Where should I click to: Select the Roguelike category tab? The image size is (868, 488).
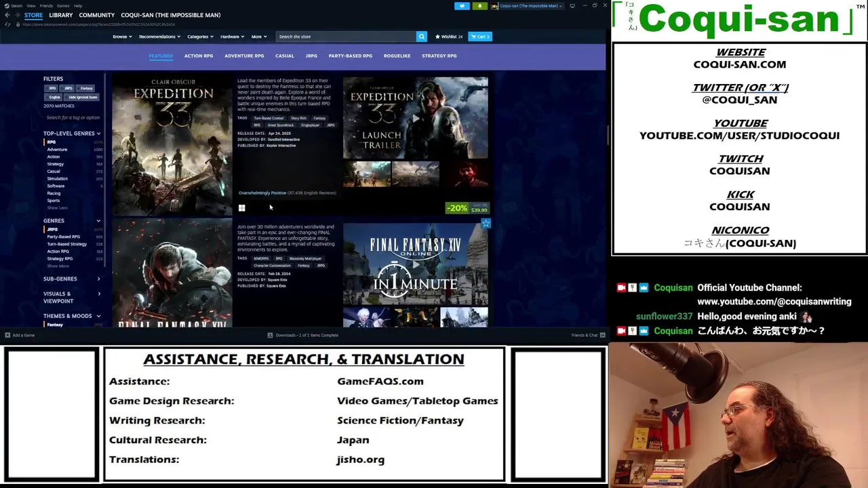click(x=397, y=56)
